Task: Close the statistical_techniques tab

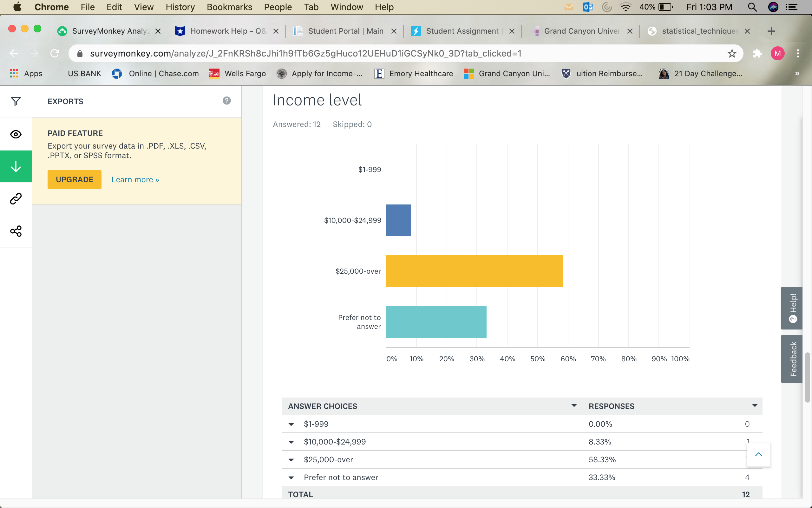Action: click(x=747, y=31)
